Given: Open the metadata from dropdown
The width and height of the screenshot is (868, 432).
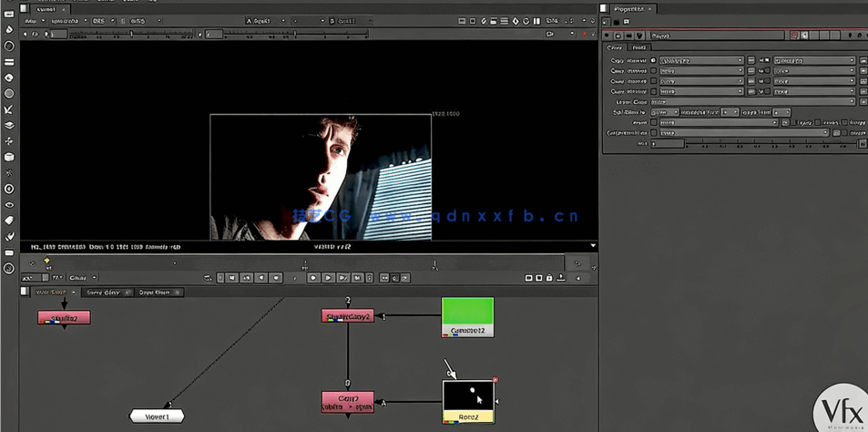Looking at the screenshot, I should (x=730, y=112).
